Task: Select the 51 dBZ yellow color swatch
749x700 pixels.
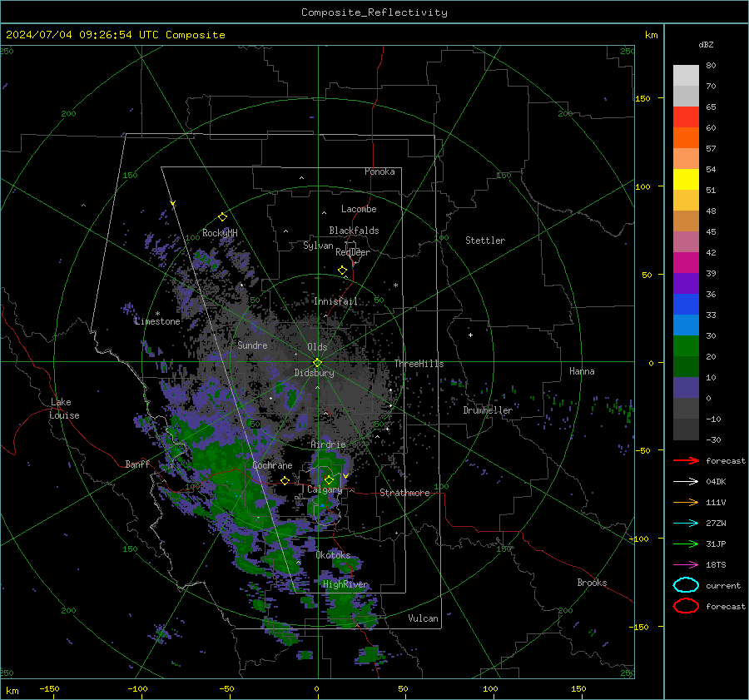Action: click(686, 180)
